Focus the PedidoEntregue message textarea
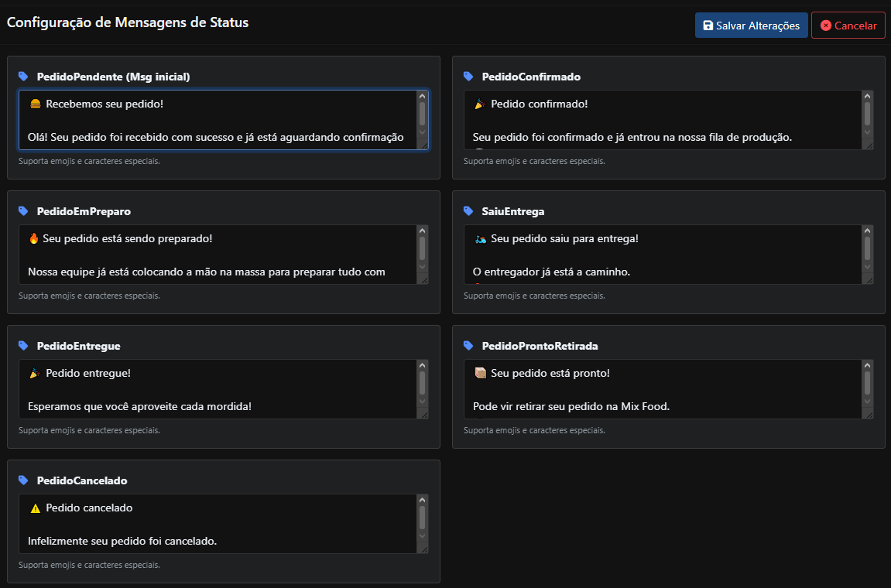Screen dimensions: 891x588 [223, 389]
